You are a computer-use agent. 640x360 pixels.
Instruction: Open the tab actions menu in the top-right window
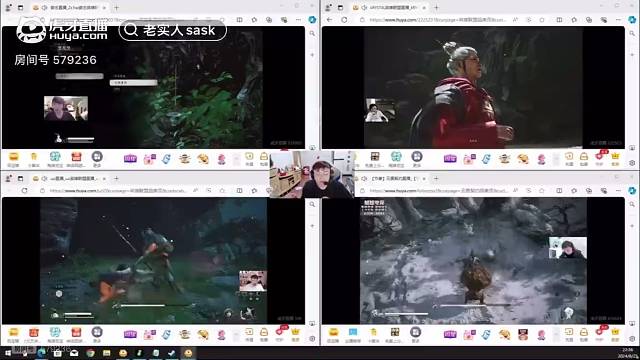(340, 8)
